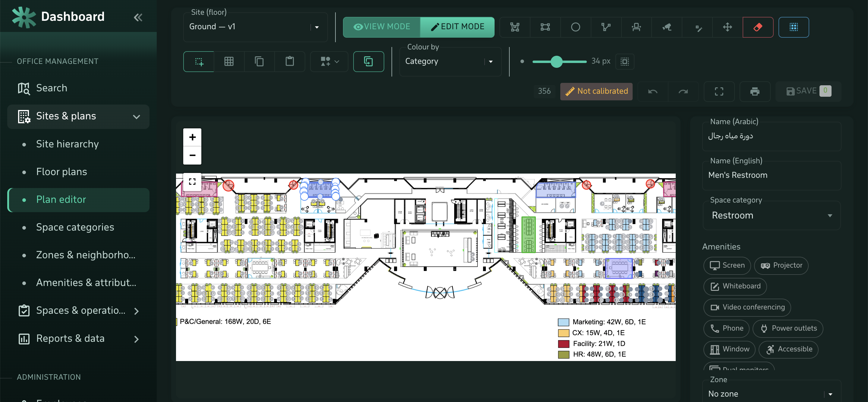Screen dimensions: 868x402
Task: Toggle the overlapping layers button
Action: 368,61
